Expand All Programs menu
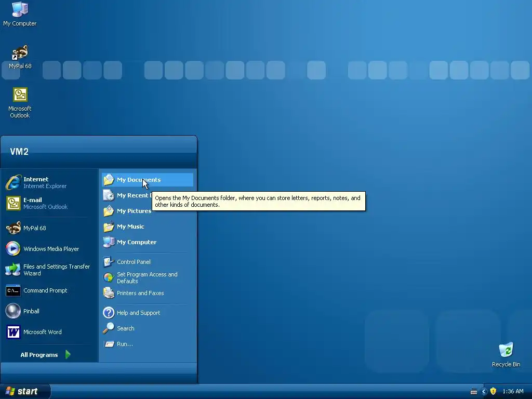The image size is (532, 399). 46,355
